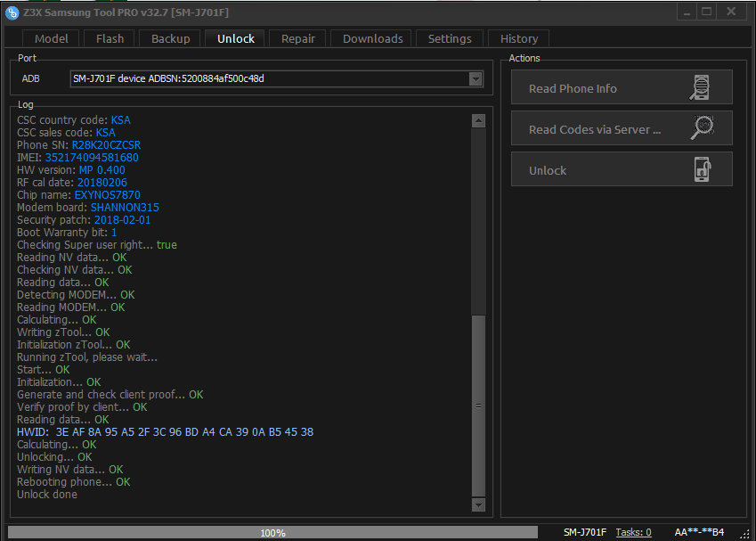Switch to the Model tab

pos(51,38)
